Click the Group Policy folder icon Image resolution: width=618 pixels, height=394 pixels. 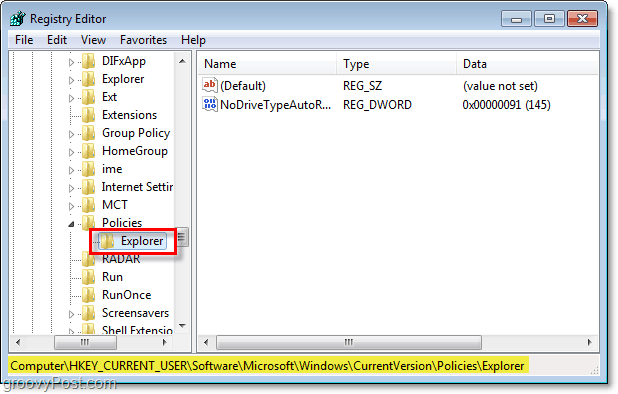point(88,133)
